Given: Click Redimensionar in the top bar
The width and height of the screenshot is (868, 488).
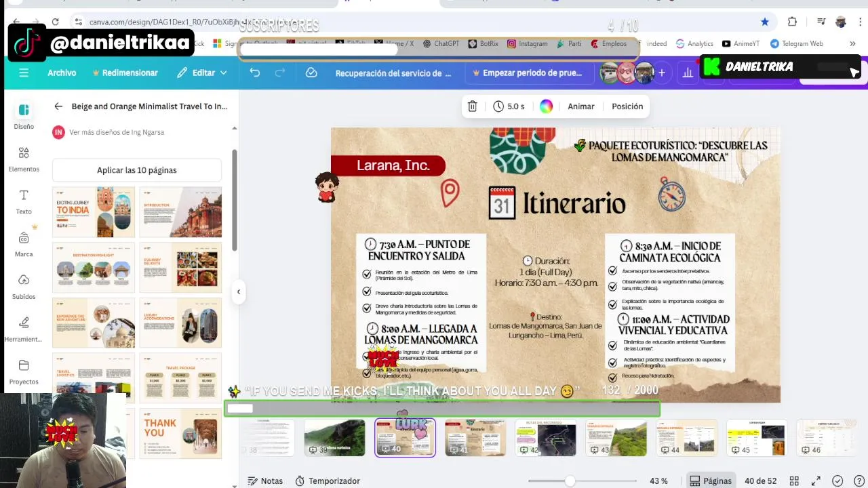Looking at the screenshot, I should (125, 73).
